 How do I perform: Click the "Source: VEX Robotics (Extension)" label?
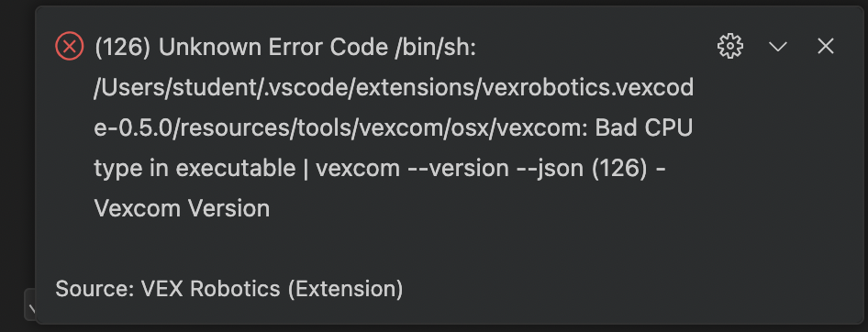click(x=229, y=289)
